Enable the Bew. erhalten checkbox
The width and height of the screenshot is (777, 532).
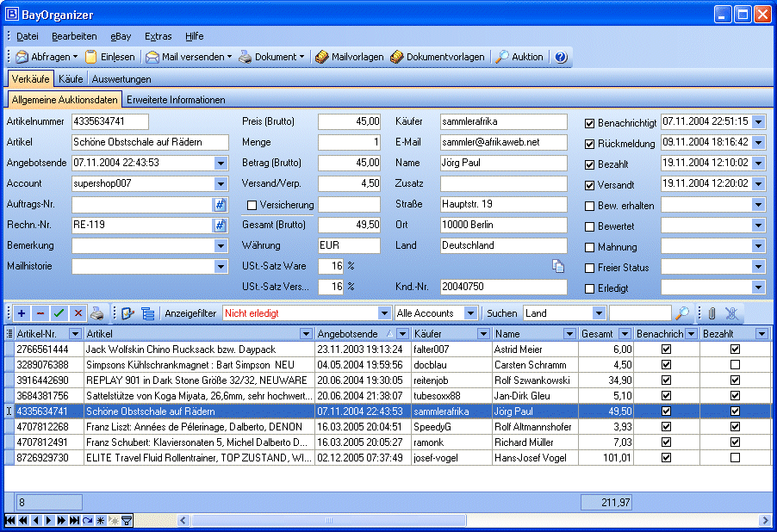tap(590, 206)
